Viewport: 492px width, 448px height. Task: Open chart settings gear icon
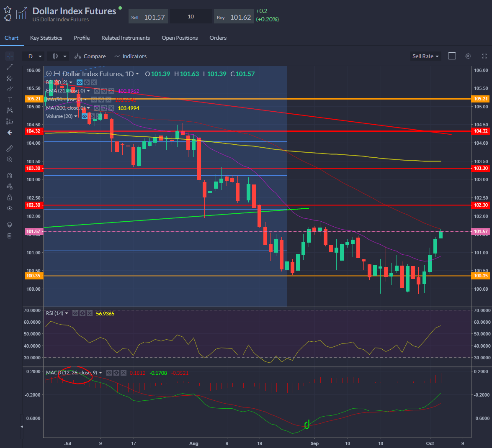pos(468,56)
